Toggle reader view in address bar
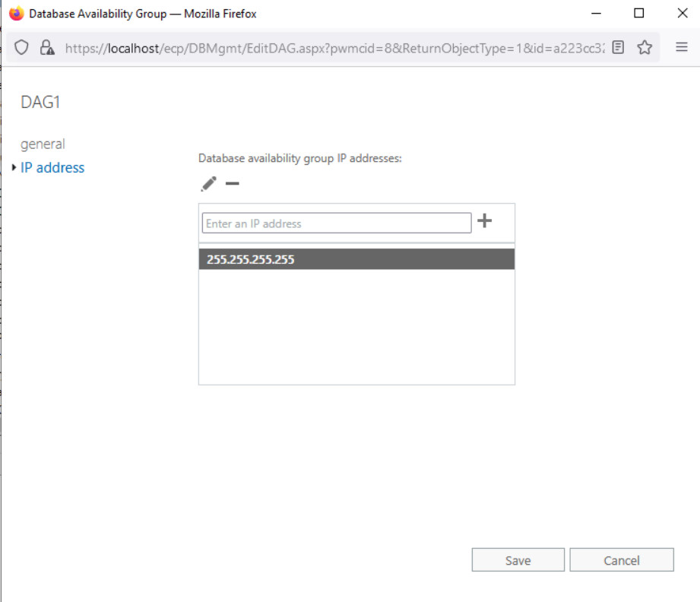Viewport: 700px width, 602px height. (x=619, y=47)
